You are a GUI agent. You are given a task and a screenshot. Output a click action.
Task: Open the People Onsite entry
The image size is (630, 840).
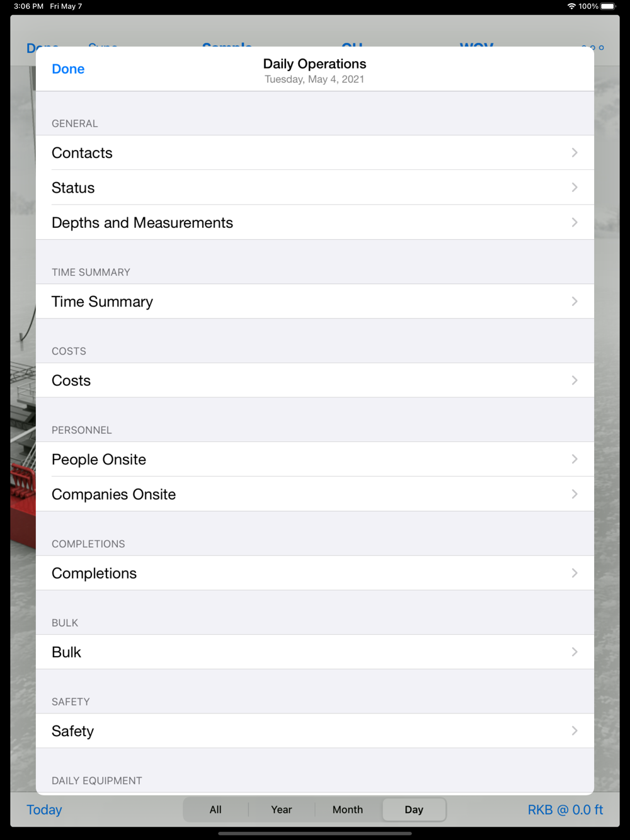[315, 459]
